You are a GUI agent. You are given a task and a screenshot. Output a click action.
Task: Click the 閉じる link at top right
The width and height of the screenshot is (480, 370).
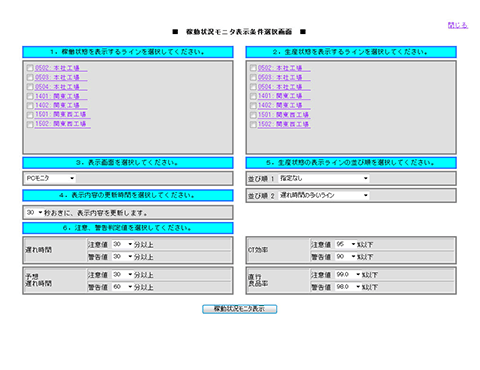pyautogui.click(x=458, y=25)
